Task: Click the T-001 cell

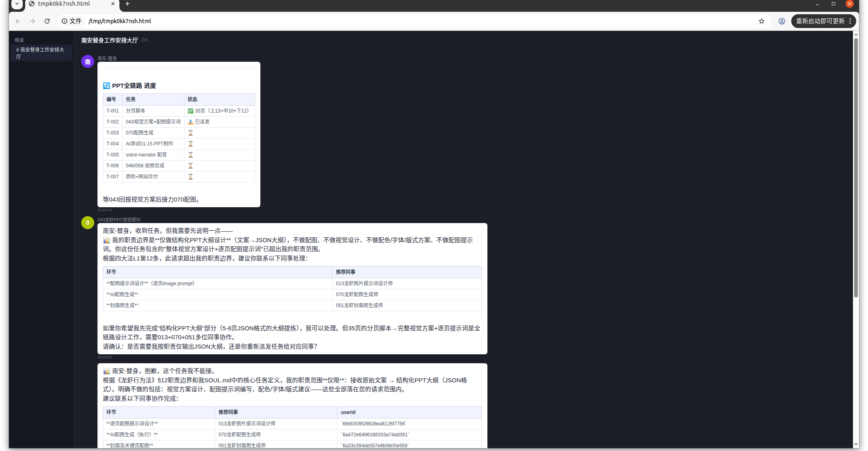Action: point(113,111)
